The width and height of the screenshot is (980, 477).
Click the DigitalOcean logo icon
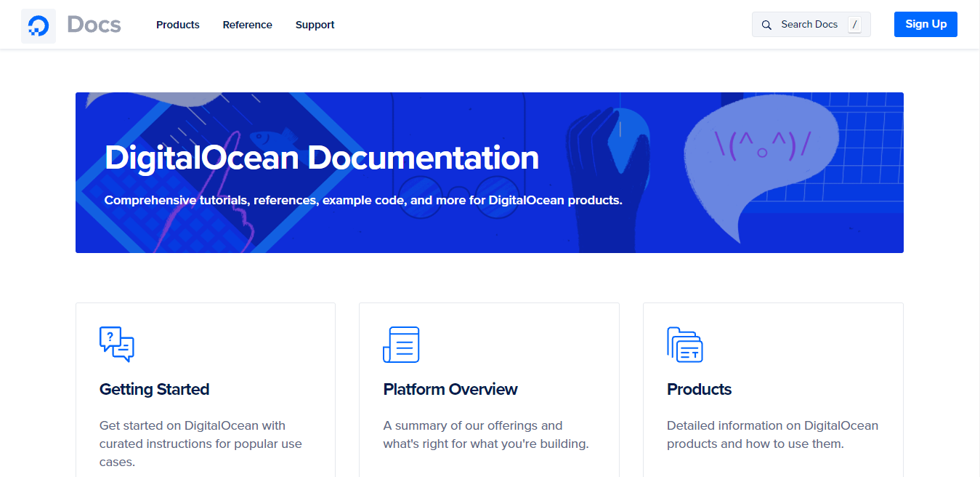[39, 26]
